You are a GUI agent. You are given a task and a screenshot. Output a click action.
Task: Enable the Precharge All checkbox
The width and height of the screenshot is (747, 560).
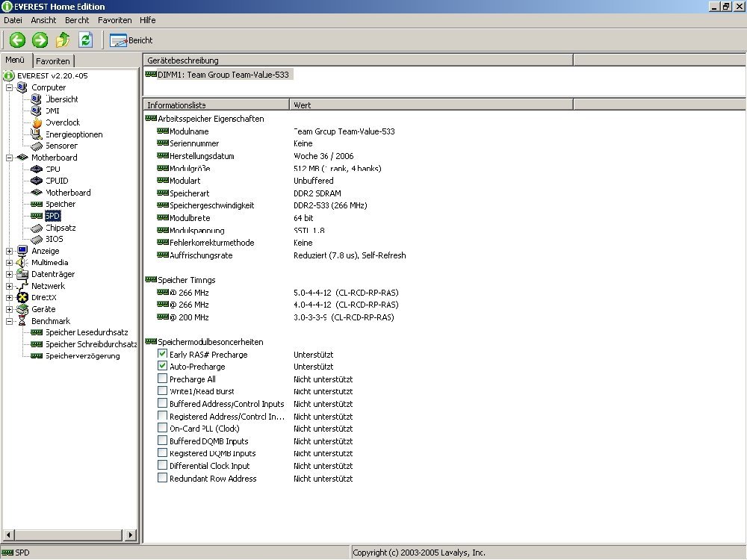(x=163, y=379)
